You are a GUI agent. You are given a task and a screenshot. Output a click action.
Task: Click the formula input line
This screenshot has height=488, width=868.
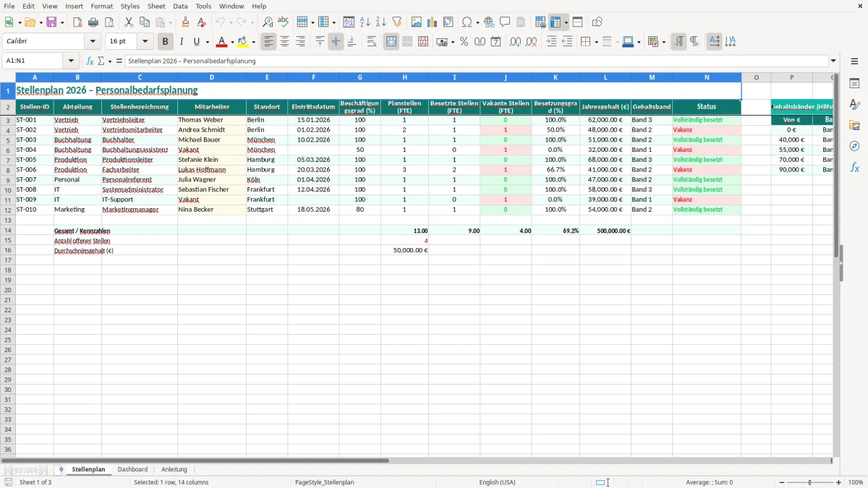(476, 61)
